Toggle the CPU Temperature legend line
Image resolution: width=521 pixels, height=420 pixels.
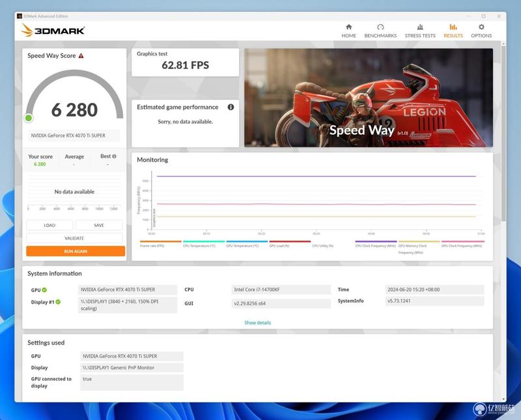click(x=204, y=244)
